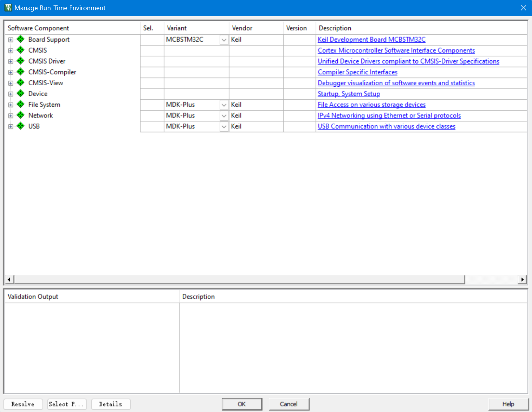This screenshot has height=412, width=532.
Task: Click the Details button
Action: coord(111,404)
